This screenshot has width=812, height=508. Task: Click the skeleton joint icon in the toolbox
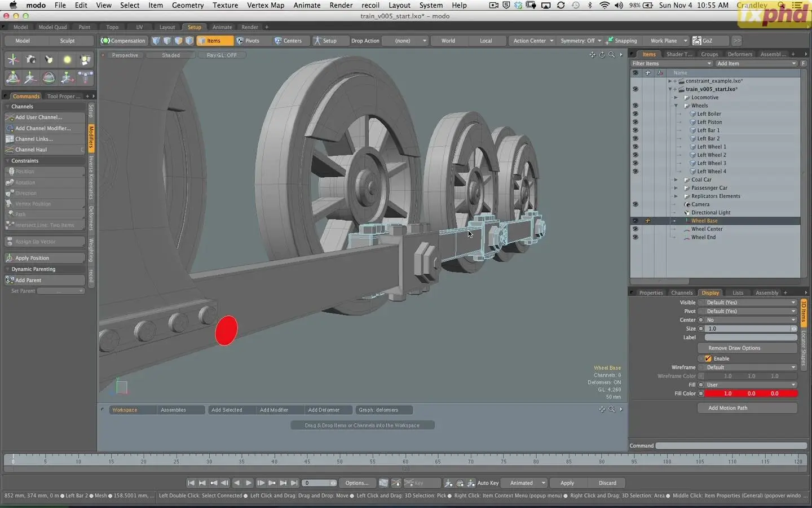coord(85,77)
